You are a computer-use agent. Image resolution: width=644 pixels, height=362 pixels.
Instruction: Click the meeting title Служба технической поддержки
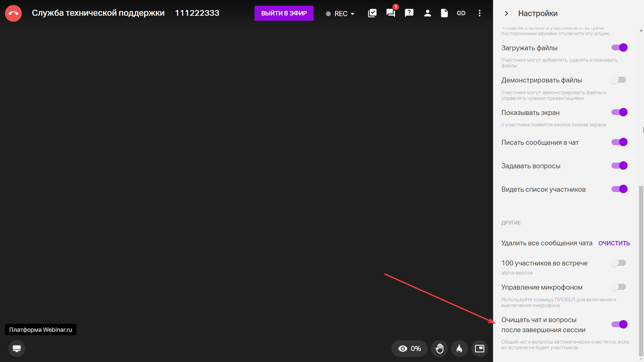98,13
